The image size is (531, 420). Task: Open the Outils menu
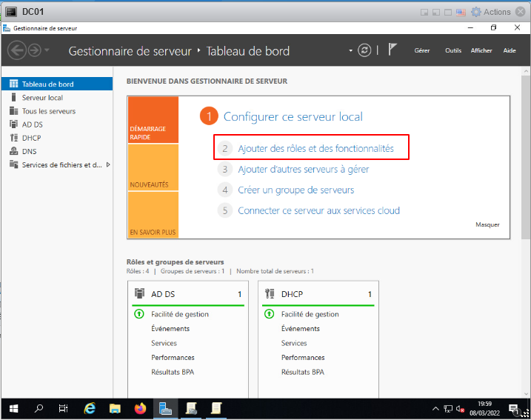(453, 50)
